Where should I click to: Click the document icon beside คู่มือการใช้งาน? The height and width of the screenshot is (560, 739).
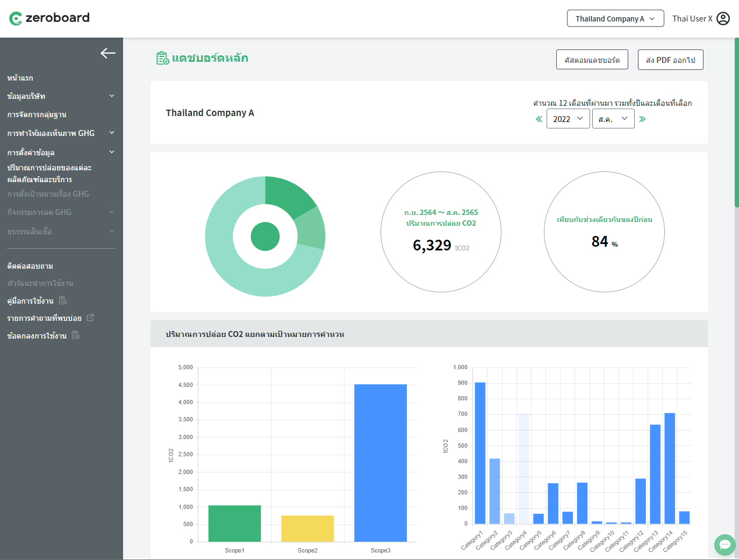pyautogui.click(x=63, y=300)
